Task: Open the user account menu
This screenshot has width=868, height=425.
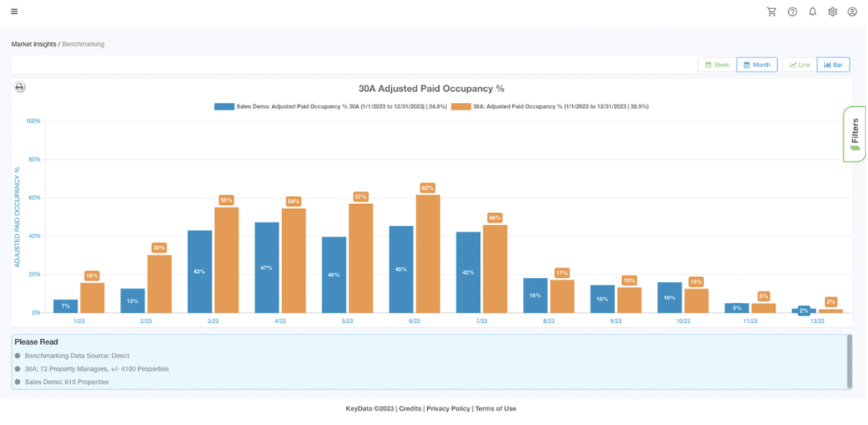Action: tap(852, 11)
